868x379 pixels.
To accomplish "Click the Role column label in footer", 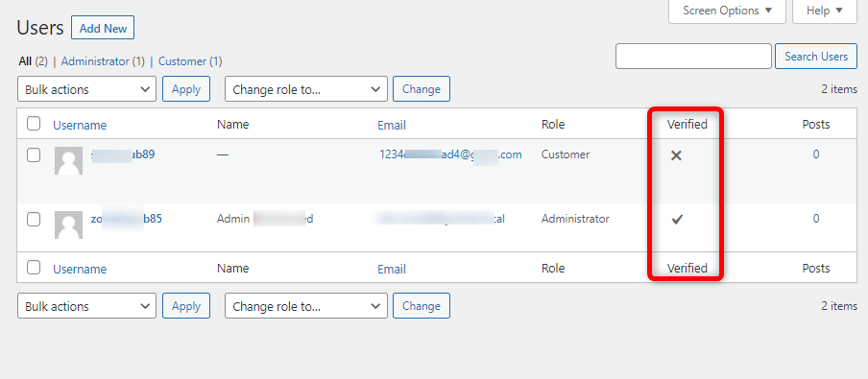I will pyautogui.click(x=553, y=269).
